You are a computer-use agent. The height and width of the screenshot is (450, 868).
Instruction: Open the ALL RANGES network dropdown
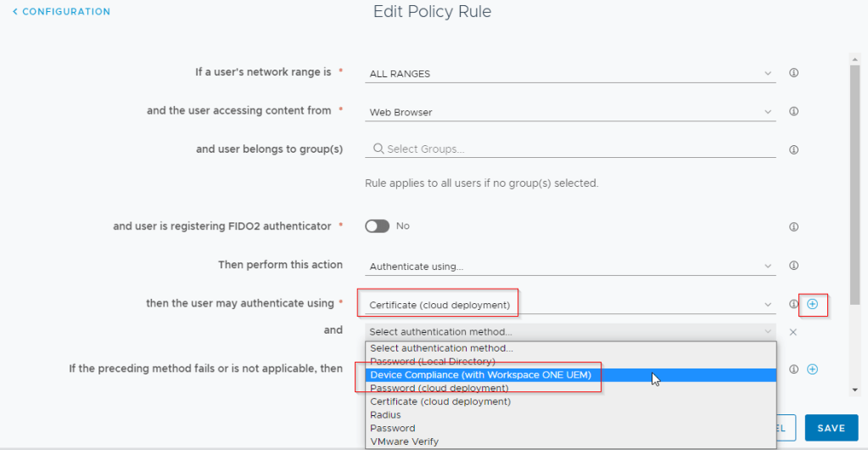click(x=570, y=74)
